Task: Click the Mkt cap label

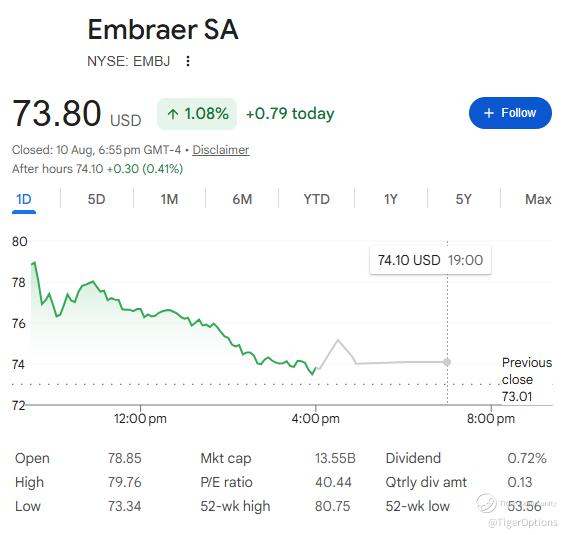Action: [x=226, y=458]
